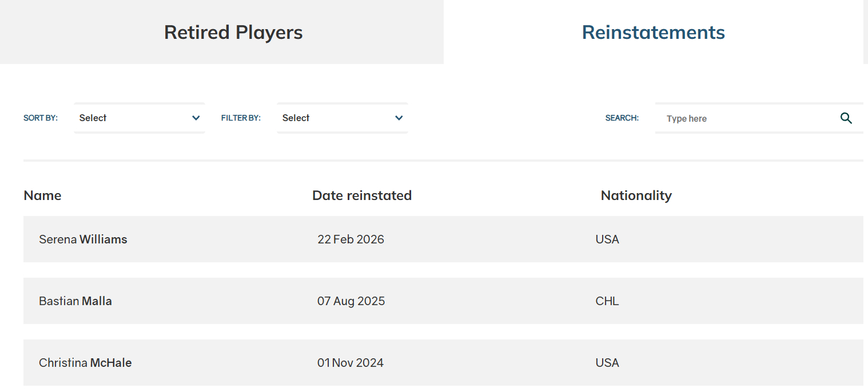
Task: Expand the Filter By chevron arrow
Action: [399, 118]
